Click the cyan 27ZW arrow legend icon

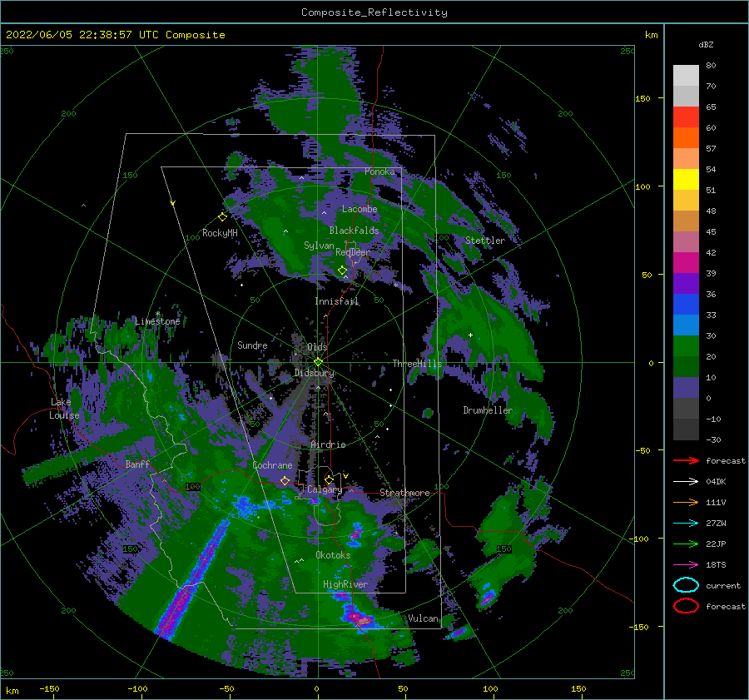[686, 524]
